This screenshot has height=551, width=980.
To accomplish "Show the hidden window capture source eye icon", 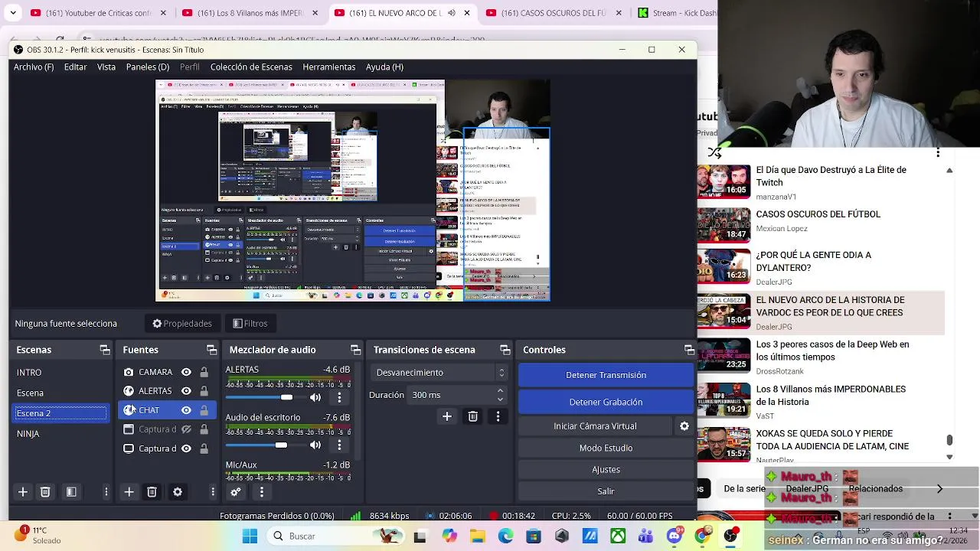I will point(186,429).
